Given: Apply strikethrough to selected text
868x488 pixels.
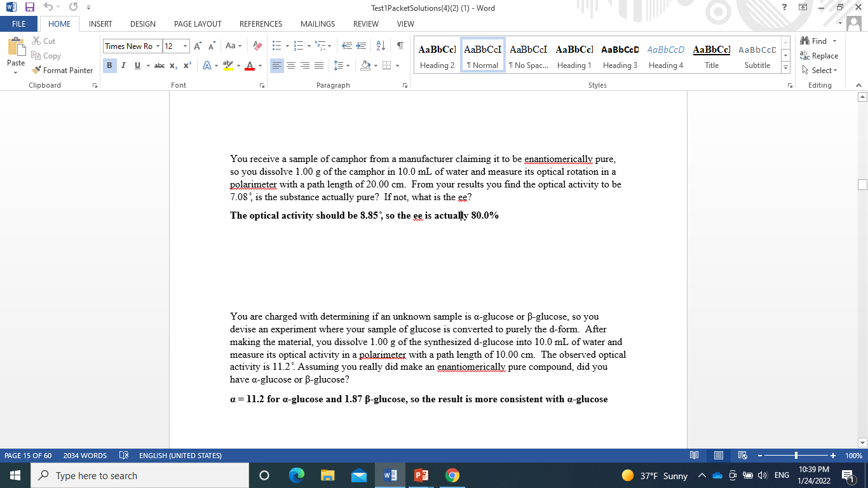Looking at the screenshot, I should (x=159, y=65).
